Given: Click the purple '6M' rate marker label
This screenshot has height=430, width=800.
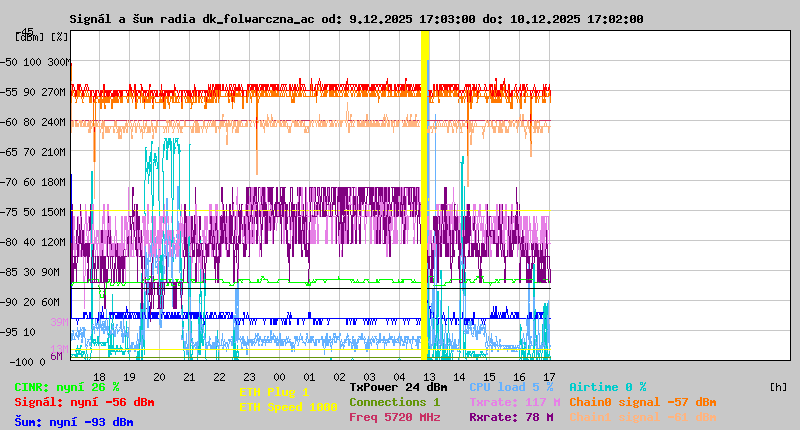Looking at the screenshot, I should click(x=56, y=356).
